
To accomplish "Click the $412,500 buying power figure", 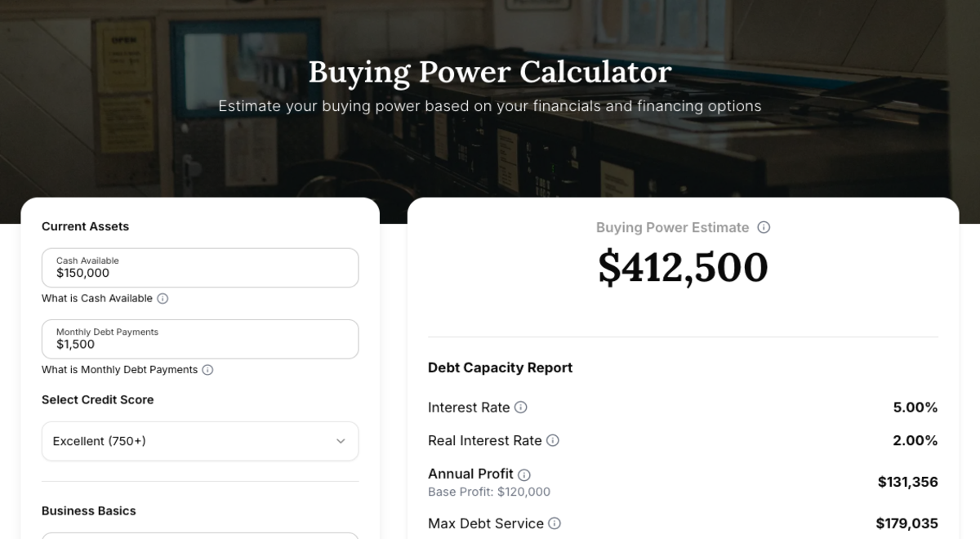I will click(x=683, y=267).
